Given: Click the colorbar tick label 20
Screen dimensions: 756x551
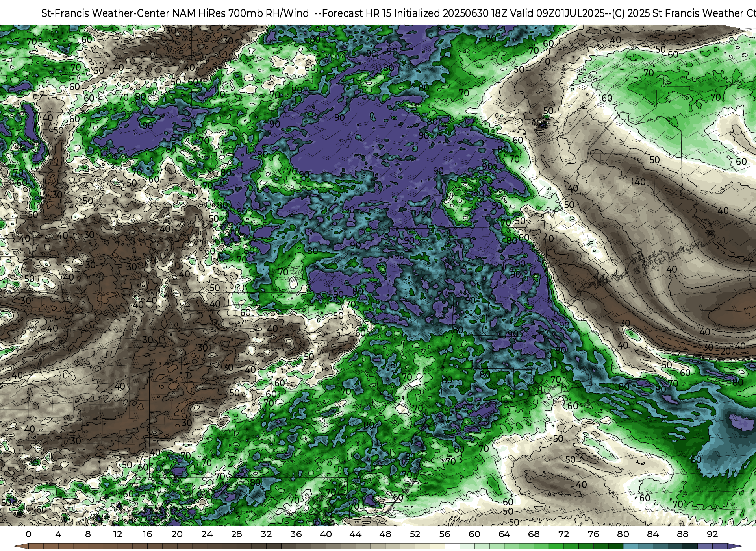Looking at the screenshot, I should click(x=177, y=534).
